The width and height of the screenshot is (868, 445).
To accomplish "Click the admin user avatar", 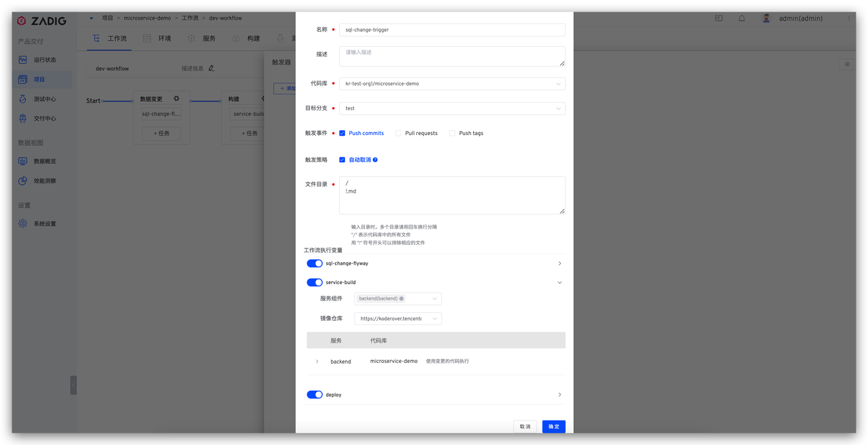I will tap(766, 18).
